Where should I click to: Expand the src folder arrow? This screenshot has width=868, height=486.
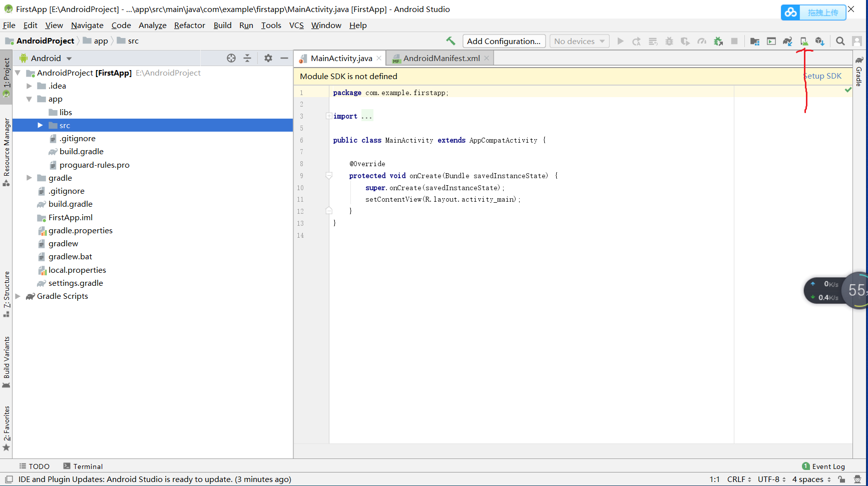coord(40,125)
